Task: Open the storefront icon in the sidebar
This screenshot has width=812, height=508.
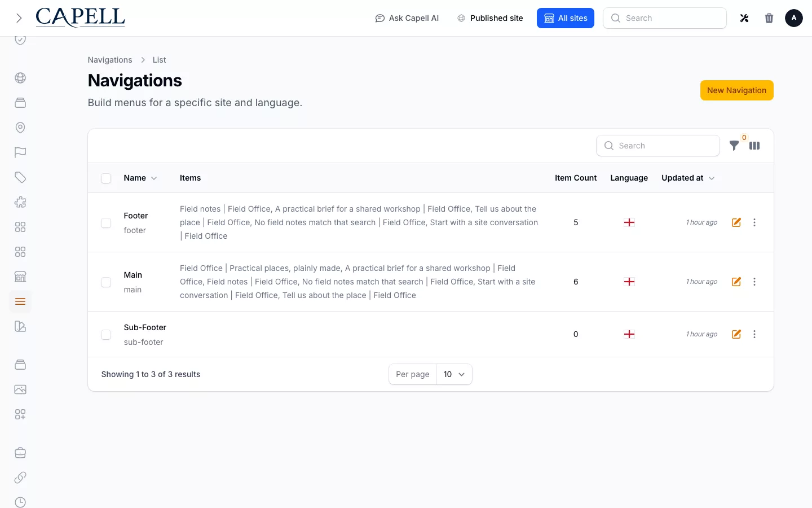Action: pos(20,277)
